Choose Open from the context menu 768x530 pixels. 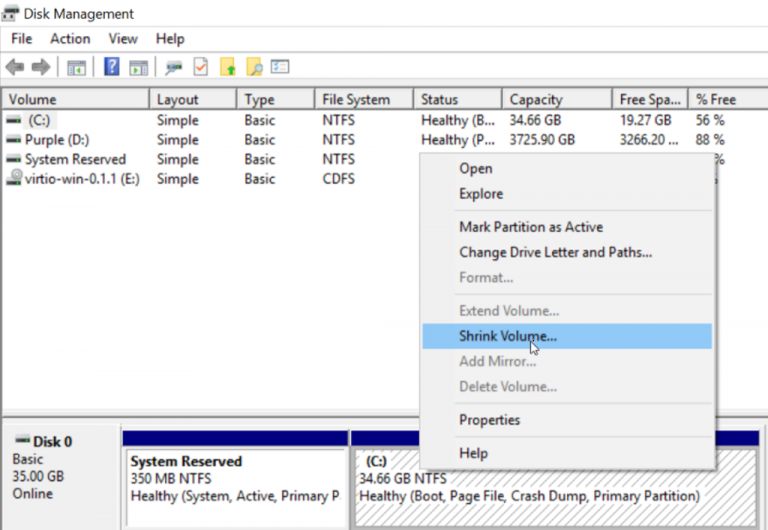click(x=567, y=169)
